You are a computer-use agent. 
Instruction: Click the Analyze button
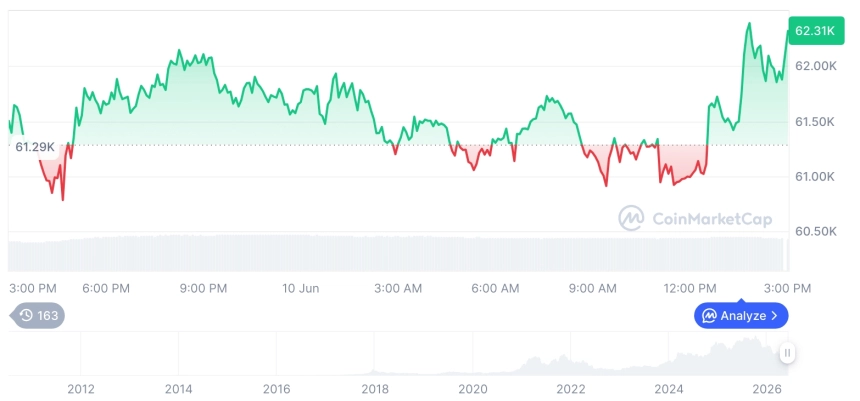[x=741, y=315]
